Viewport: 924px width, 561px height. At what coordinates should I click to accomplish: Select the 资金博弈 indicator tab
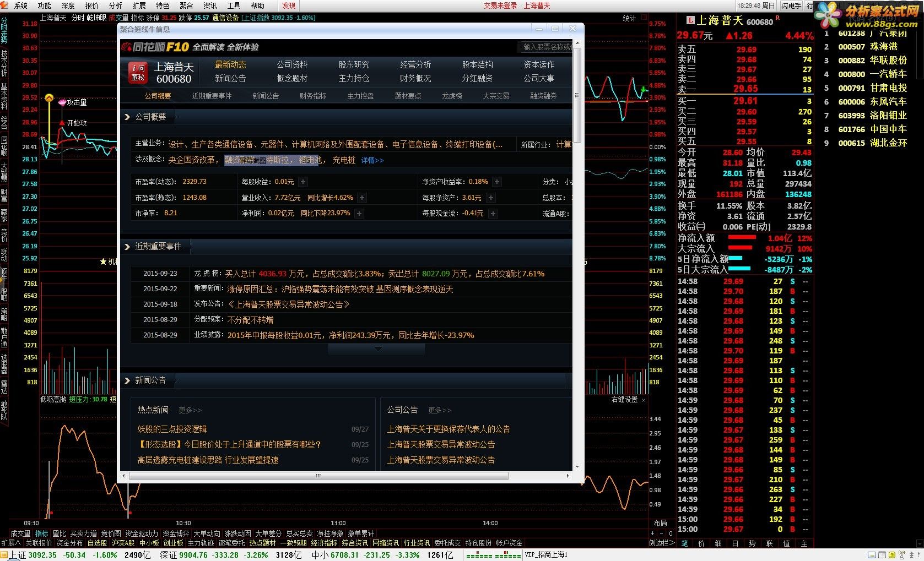tap(176, 533)
